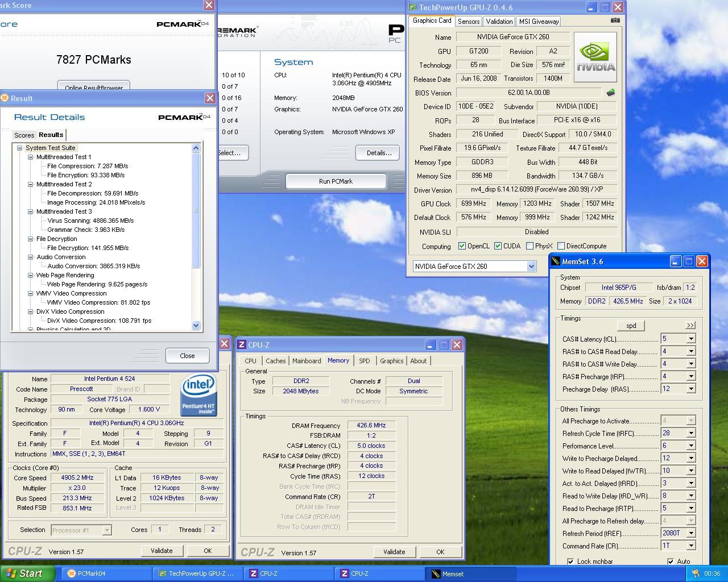The width and height of the screenshot is (728, 582).
Task: Click Validate in the CPU-Z Memory window
Action: (394, 552)
